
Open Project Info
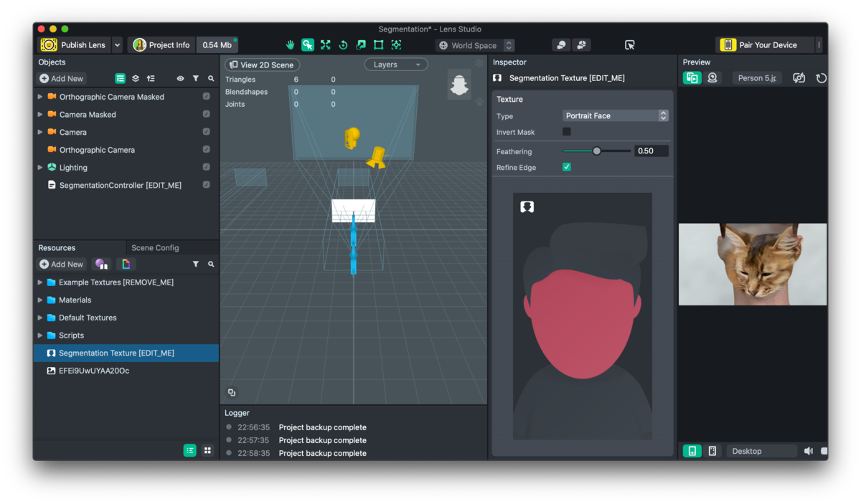162,45
